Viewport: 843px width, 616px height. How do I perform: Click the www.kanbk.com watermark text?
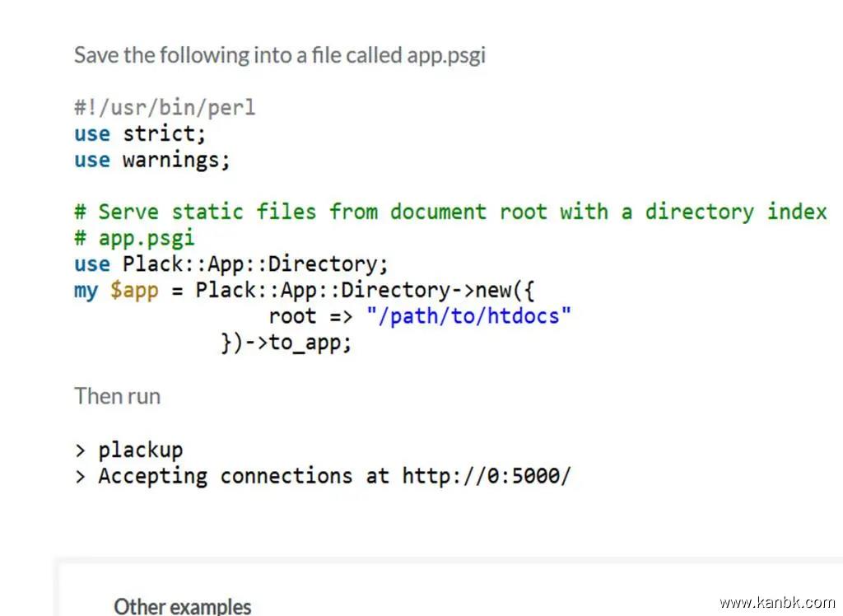point(776,603)
